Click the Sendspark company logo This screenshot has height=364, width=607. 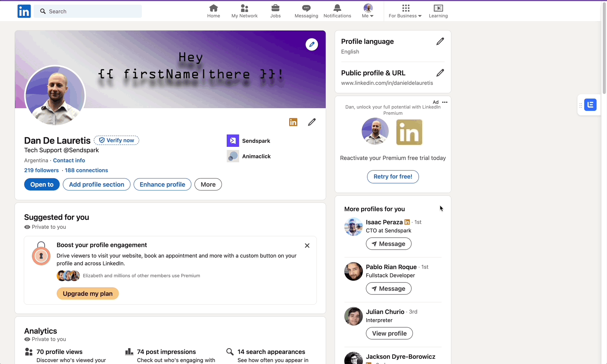(x=233, y=141)
